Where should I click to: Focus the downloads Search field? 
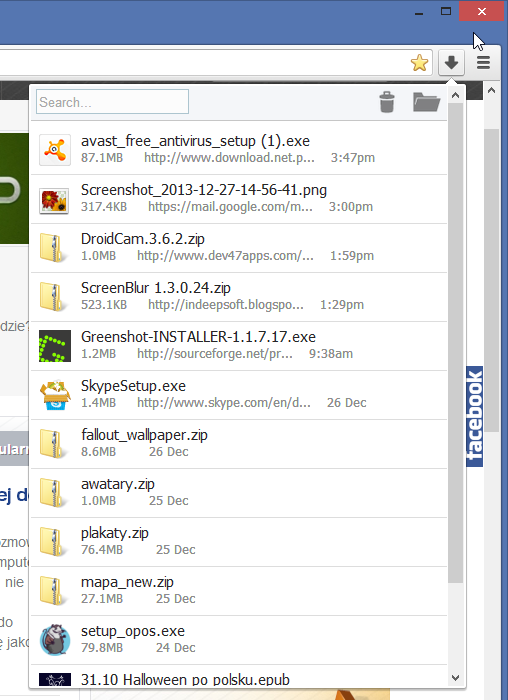click(x=112, y=102)
